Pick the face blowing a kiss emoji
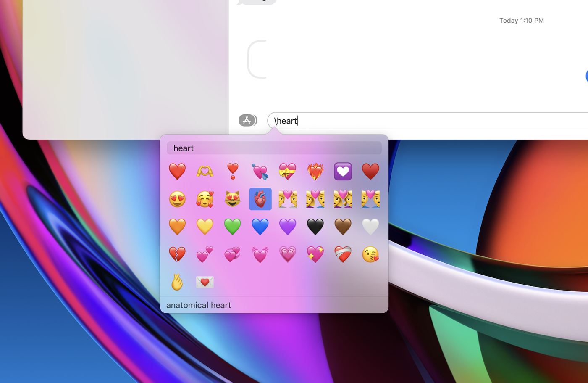 (370, 254)
